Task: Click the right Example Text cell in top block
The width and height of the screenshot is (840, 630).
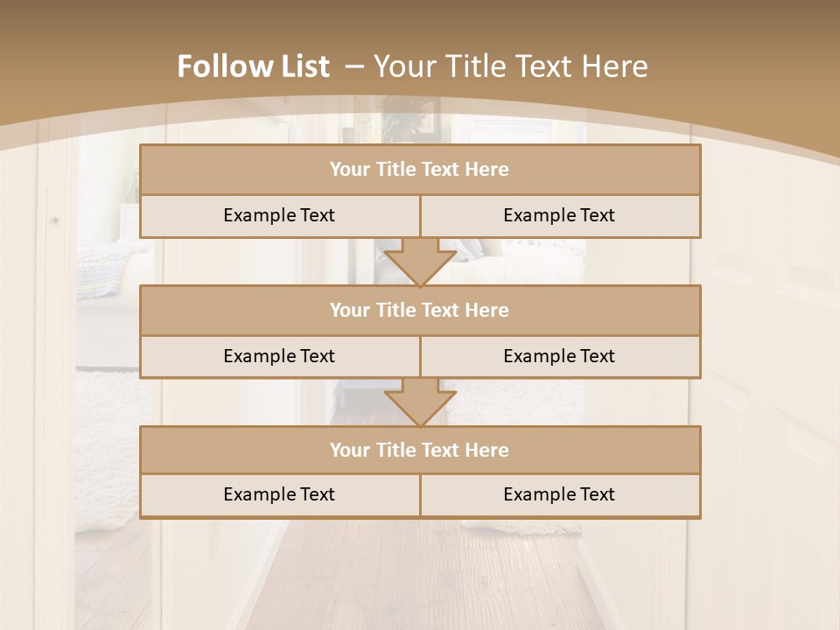Action: [560, 215]
